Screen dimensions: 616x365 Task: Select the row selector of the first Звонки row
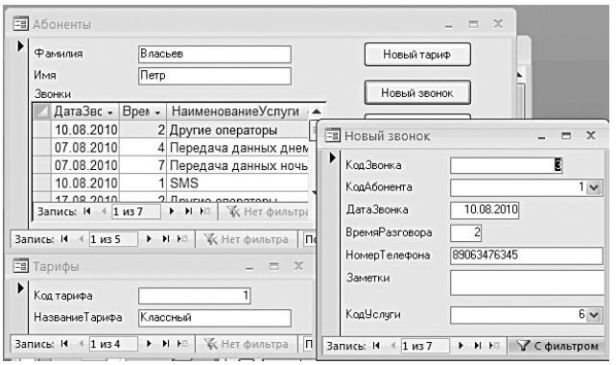[x=42, y=130]
